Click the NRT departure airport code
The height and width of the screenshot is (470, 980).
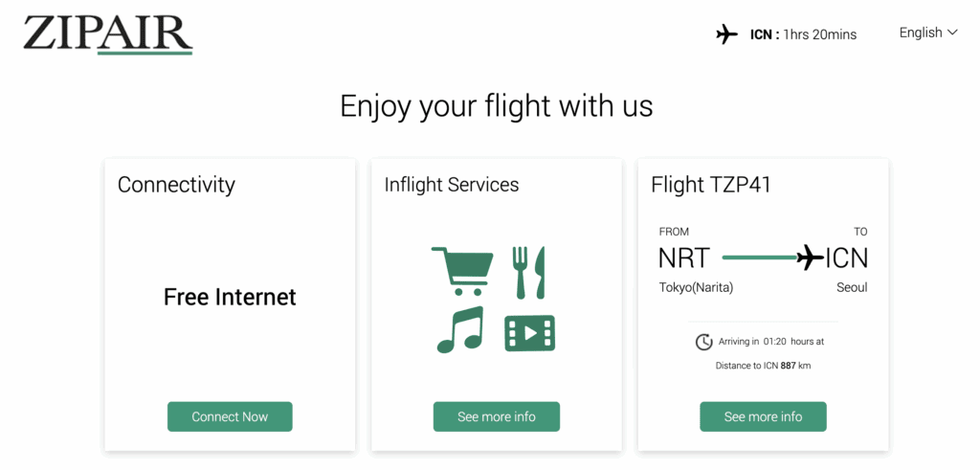(684, 258)
